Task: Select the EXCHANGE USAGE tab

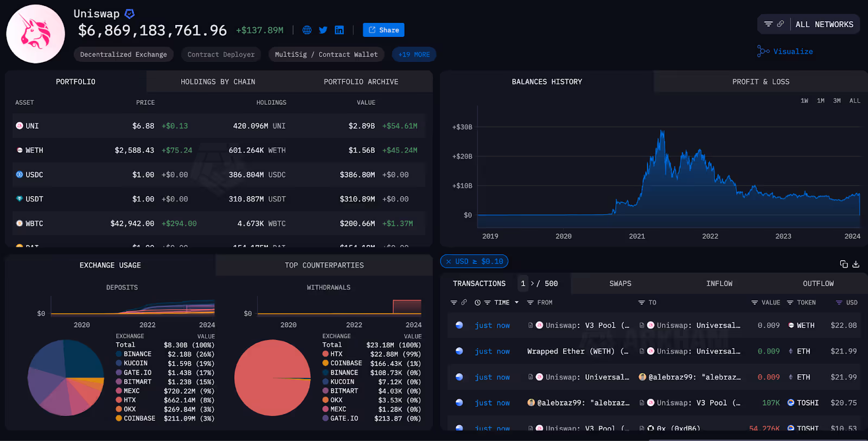Action: click(x=110, y=265)
